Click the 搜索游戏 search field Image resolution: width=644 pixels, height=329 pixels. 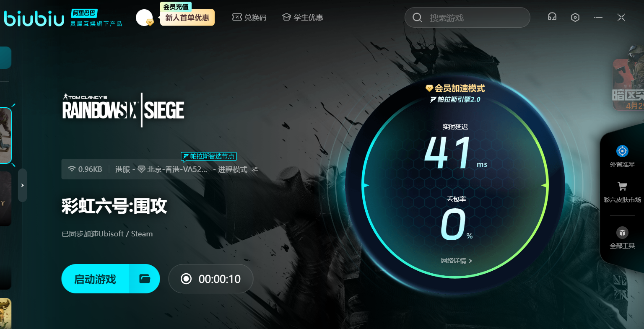467,18
